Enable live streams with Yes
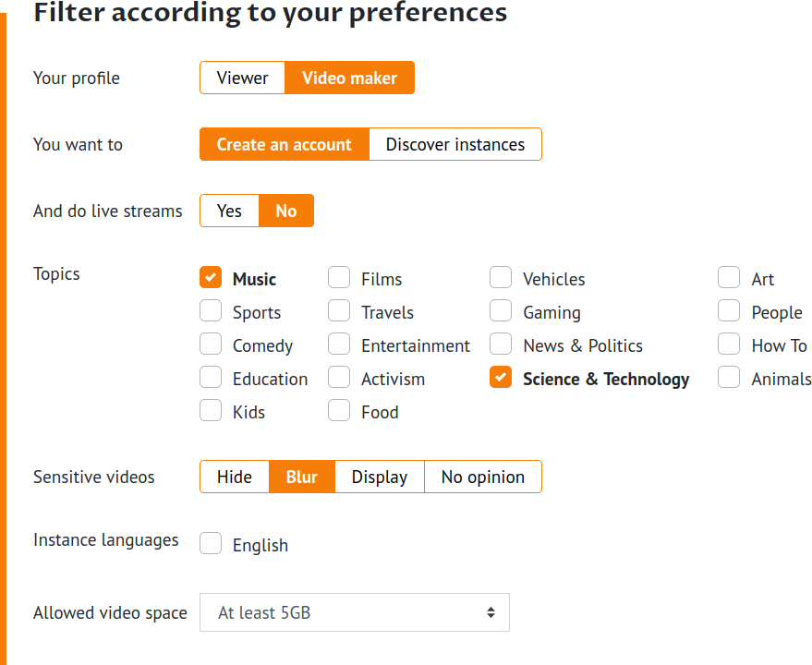Viewport: 812px width, 665px height. pos(229,211)
